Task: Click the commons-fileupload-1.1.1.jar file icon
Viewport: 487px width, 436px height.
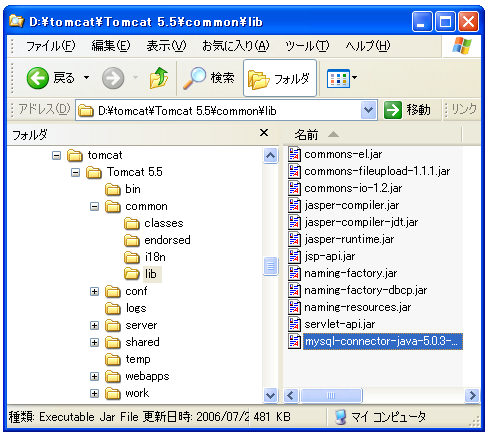Action: [294, 171]
